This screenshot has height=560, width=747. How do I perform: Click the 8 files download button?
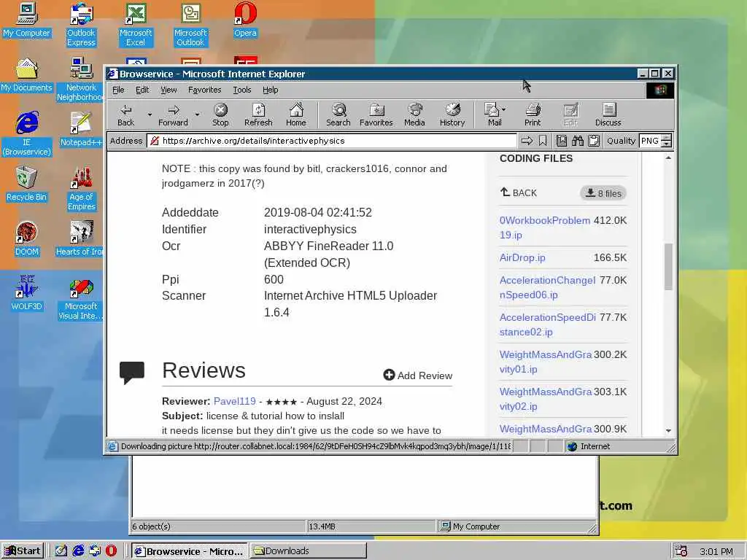[x=603, y=193]
